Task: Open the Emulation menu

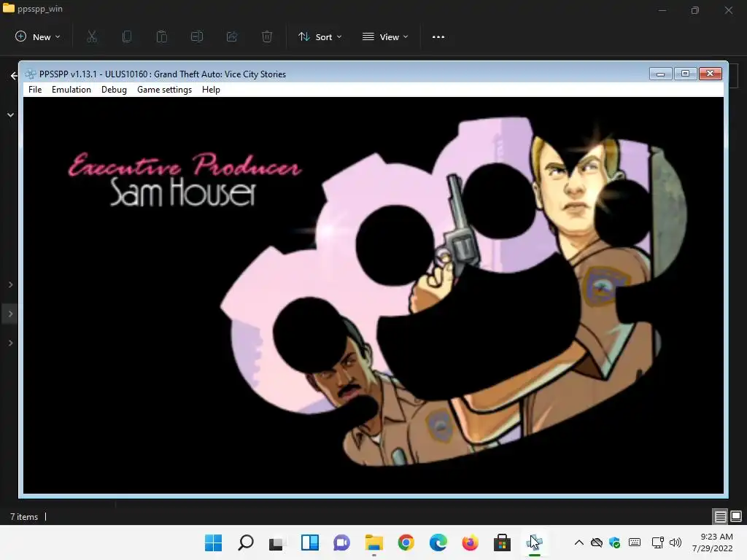Action: 71,90
